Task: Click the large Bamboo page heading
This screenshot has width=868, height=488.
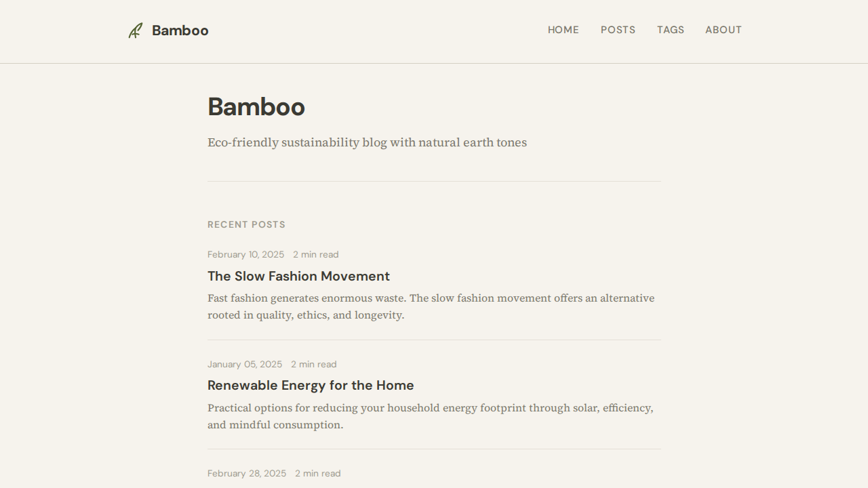Action: pos(256,106)
